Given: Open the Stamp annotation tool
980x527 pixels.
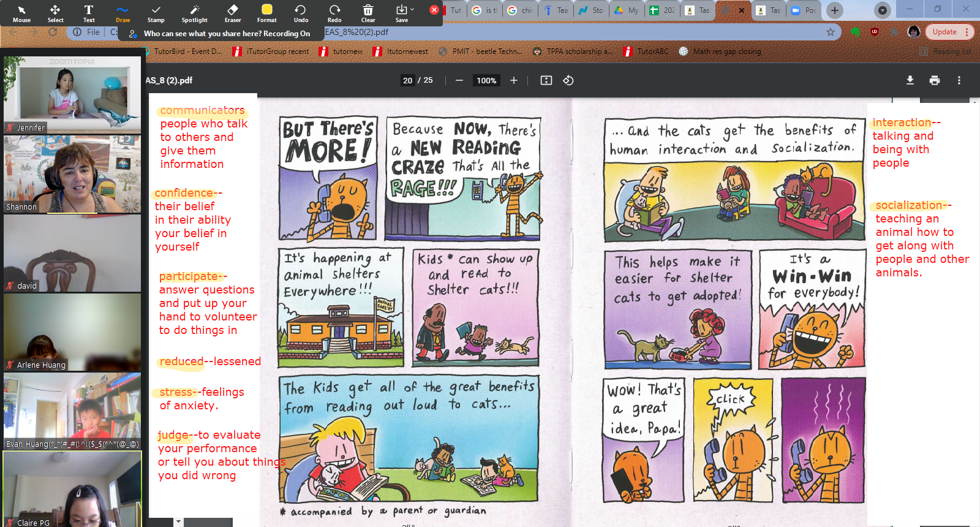Looking at the screenshot, I should [x=156, y=13].
